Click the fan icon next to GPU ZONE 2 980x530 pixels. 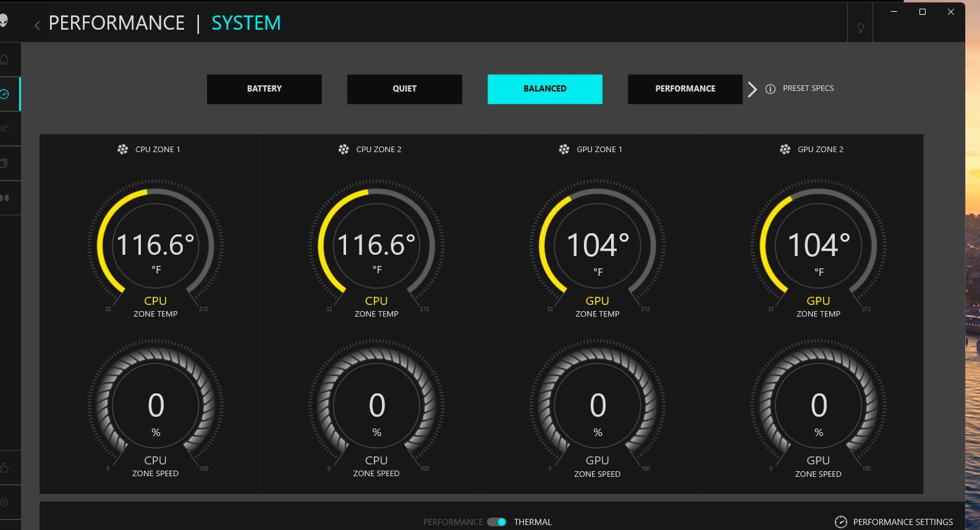point(785,149)
